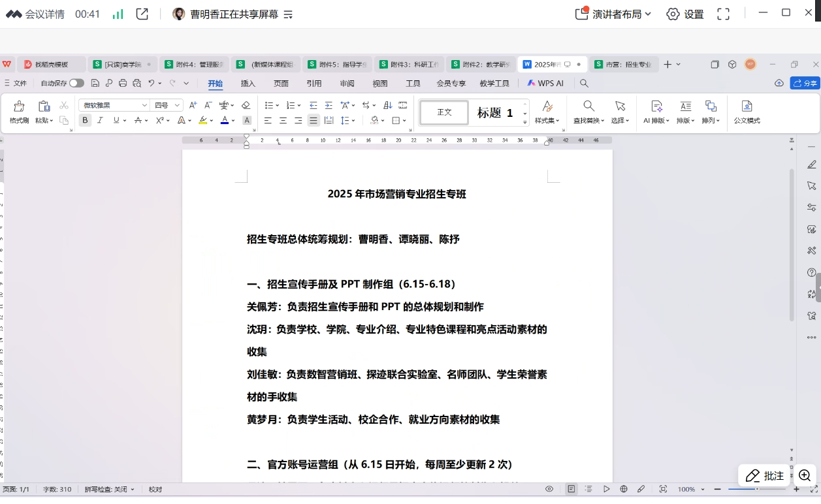
Task: Click the increase font size icon
Action: [193, 105]
